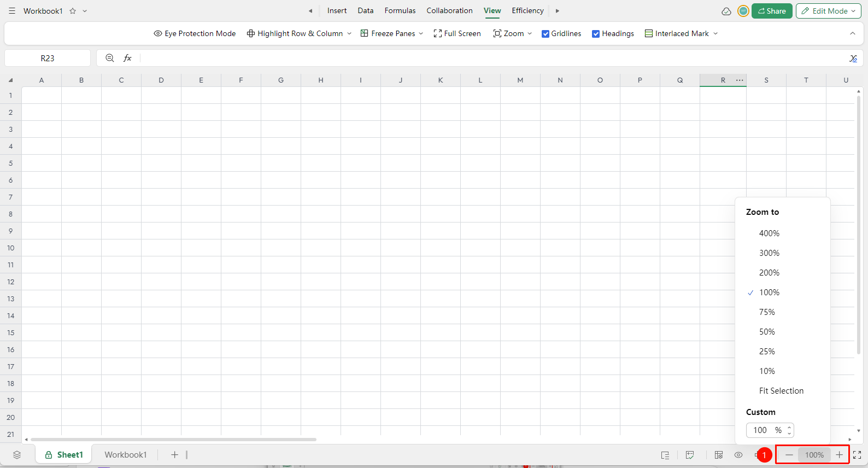868x468 pixels.
Task: Click the Name Box showing R23
Action: tap(48, 58)
